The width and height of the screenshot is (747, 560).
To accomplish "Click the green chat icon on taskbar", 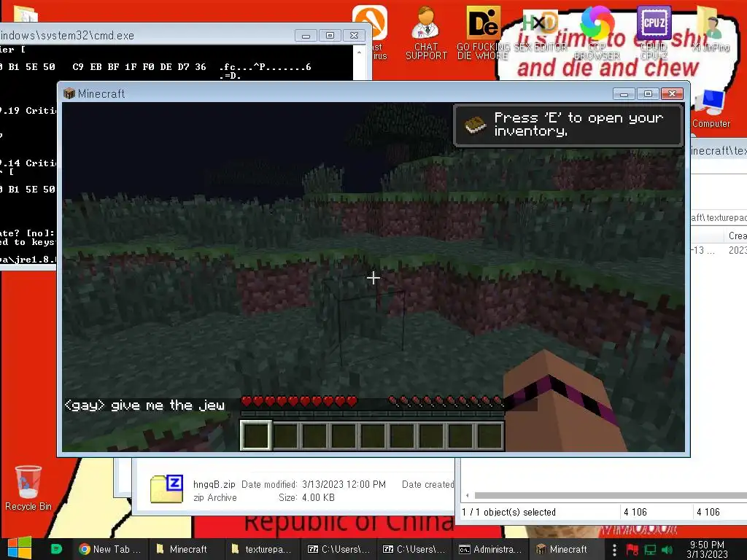I will [56, 549].
